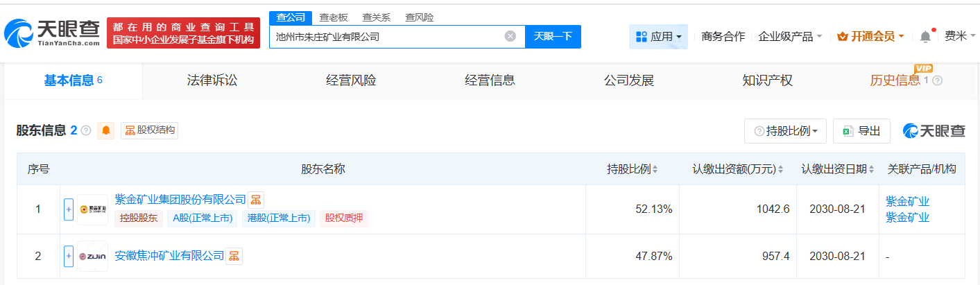Open the 应用 dropdown menu
Viewport: 980px width, 285px height.
(658, 37)
